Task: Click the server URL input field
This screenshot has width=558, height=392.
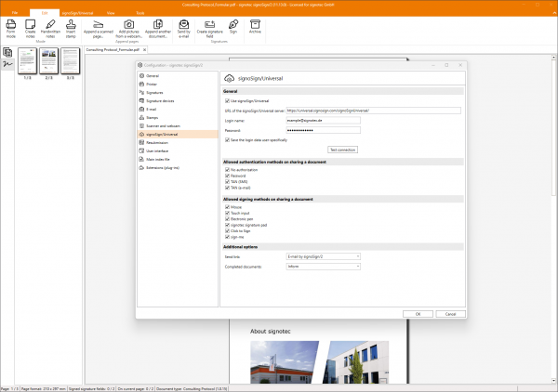Action: (373, 111)
